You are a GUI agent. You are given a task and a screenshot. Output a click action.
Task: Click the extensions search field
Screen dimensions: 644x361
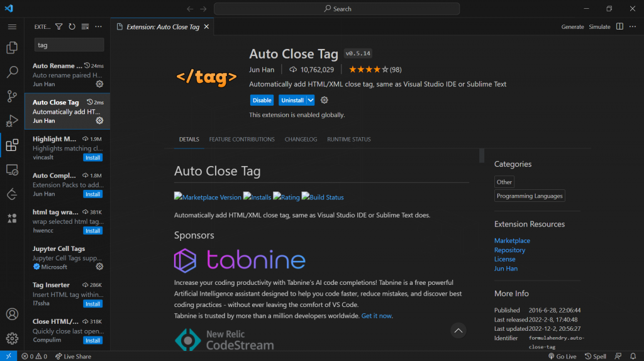69,45
